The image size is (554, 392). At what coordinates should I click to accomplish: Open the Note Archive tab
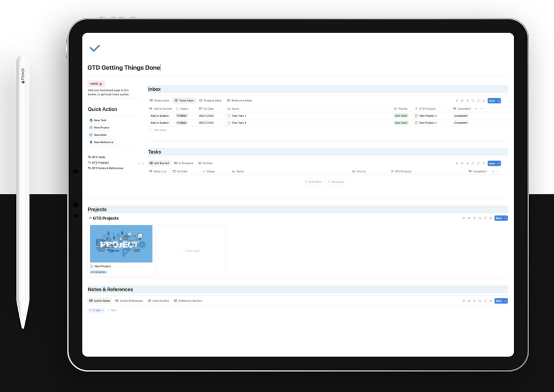point(158,301)
